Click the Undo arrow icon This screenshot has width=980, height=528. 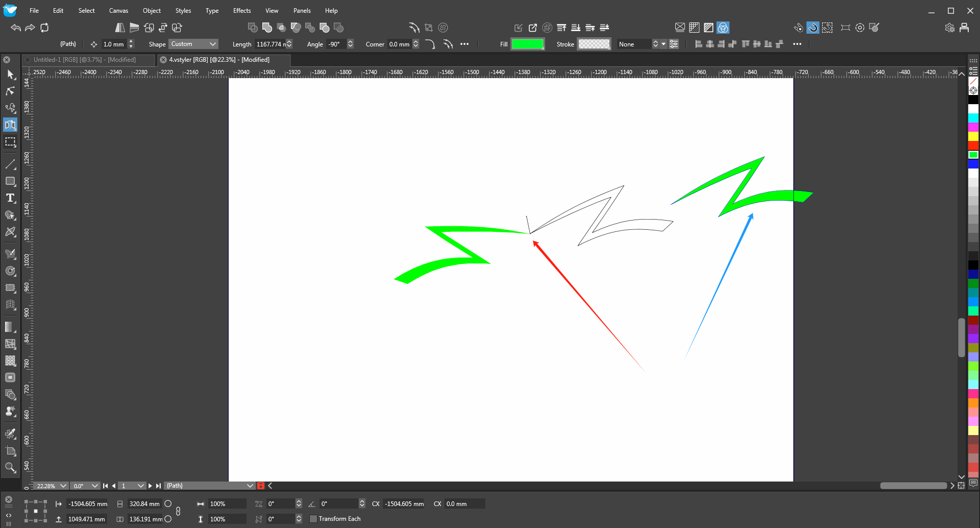click(x=16, y=28)
